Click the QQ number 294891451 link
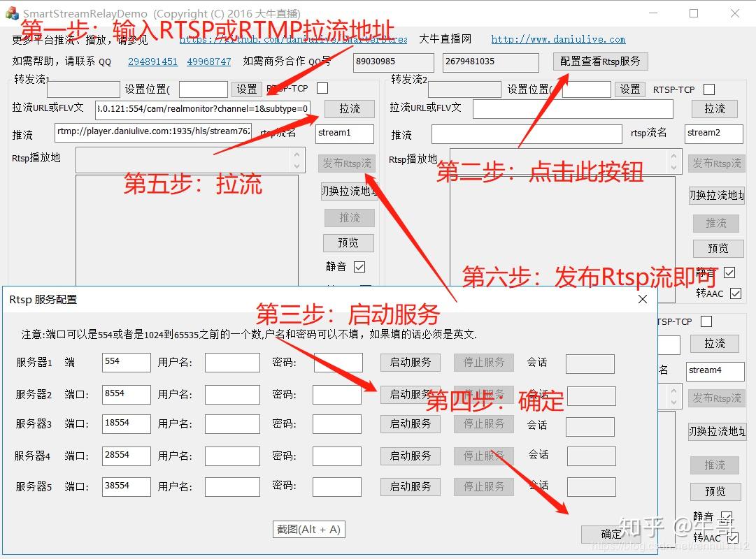The width and height of the screenshot is (756, 559). [x=152, y=61]
